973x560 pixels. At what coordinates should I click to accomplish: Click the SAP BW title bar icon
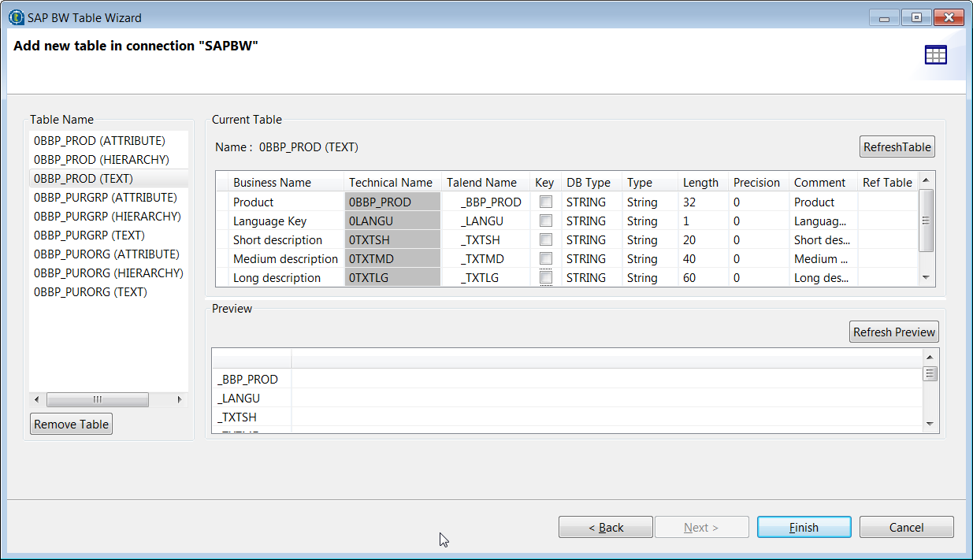click(16, 17)
